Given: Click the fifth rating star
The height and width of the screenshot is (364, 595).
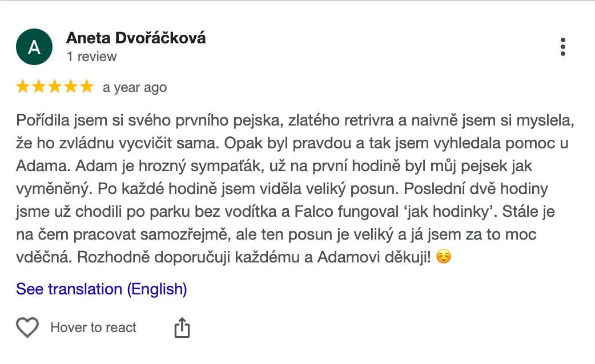Looking at the screenshot, I should tap(86, 87).
